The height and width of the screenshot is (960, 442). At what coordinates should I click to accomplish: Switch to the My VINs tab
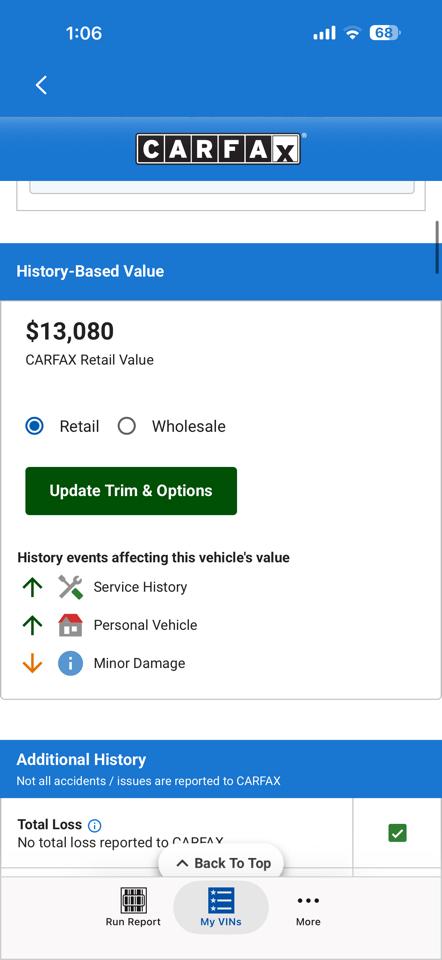click(x=220, y=907)
